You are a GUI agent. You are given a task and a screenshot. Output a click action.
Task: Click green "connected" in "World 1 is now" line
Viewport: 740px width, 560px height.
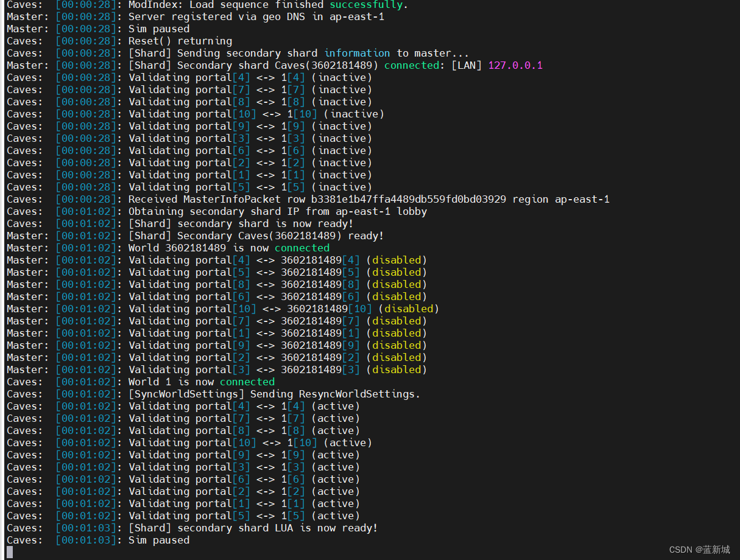[x=247, y=382]
